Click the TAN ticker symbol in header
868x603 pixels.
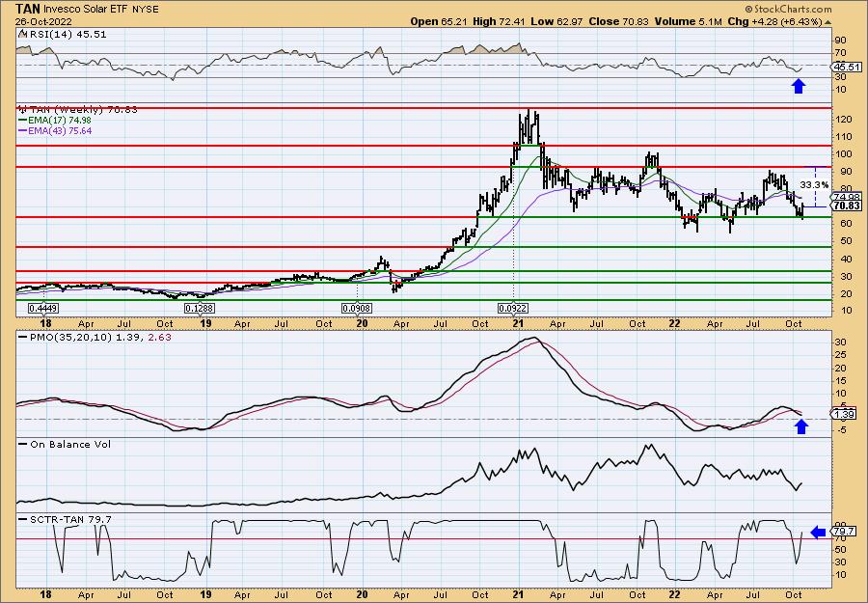coord(27,9)
